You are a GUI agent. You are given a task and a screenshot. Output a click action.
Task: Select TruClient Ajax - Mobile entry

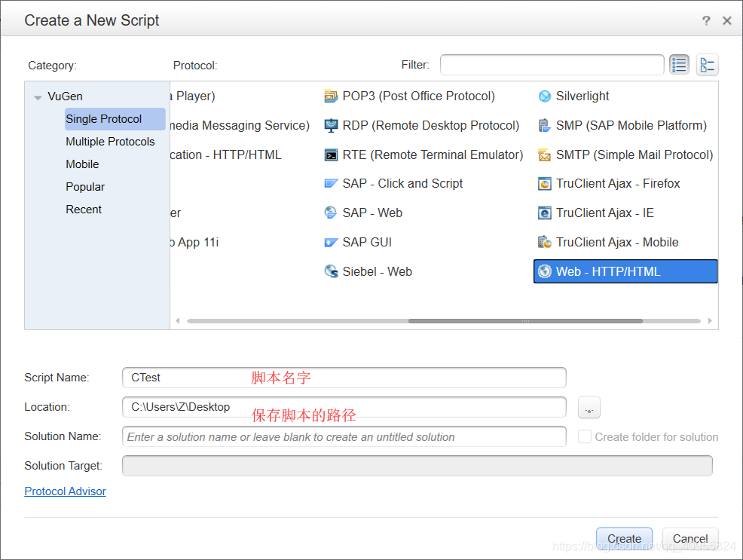coord(617,242)
